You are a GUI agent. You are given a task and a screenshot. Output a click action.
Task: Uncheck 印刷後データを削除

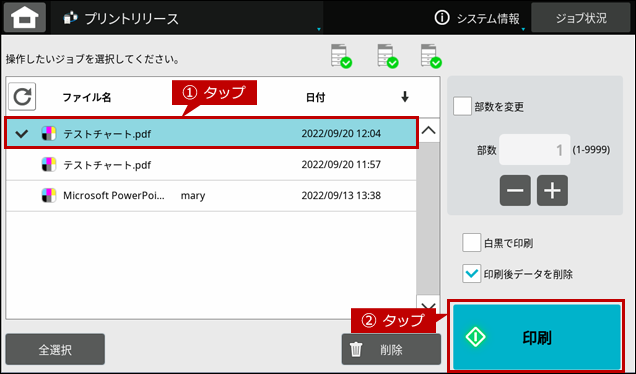471,273
